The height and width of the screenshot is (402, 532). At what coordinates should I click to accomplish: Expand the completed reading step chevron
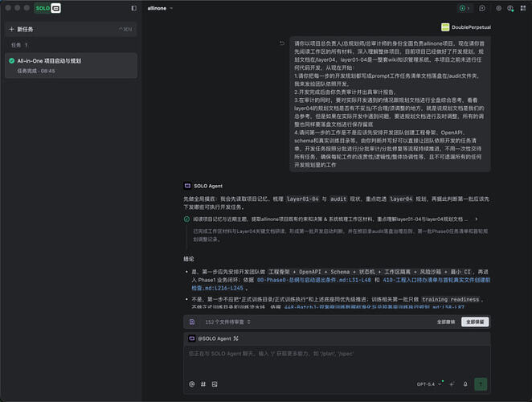[477, 219]
